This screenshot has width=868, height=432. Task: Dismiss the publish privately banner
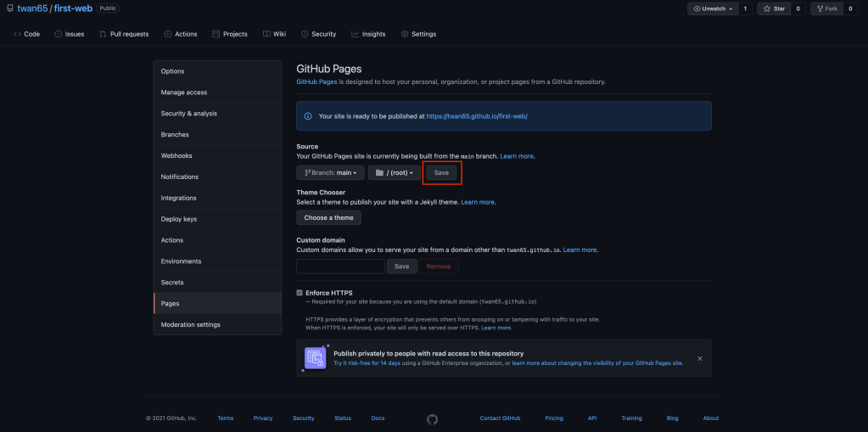click(x=700, y=358)
